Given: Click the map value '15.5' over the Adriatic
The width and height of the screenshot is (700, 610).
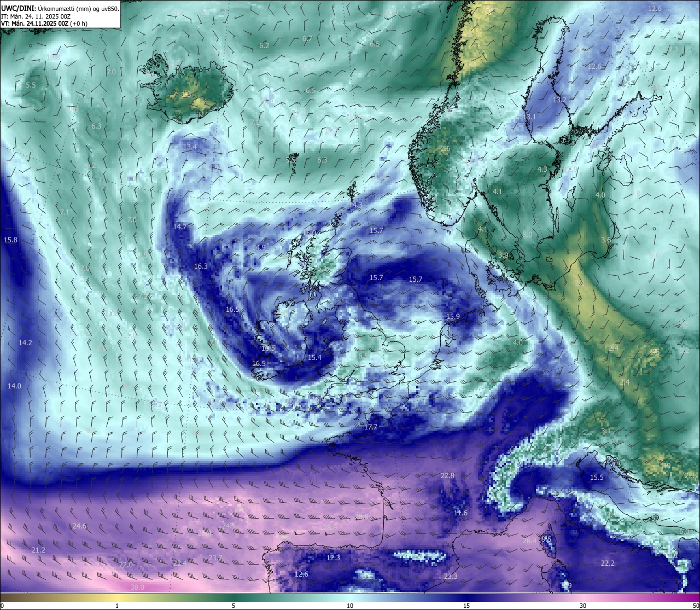Looking at the screenshot, I should (x=597, y=478).
